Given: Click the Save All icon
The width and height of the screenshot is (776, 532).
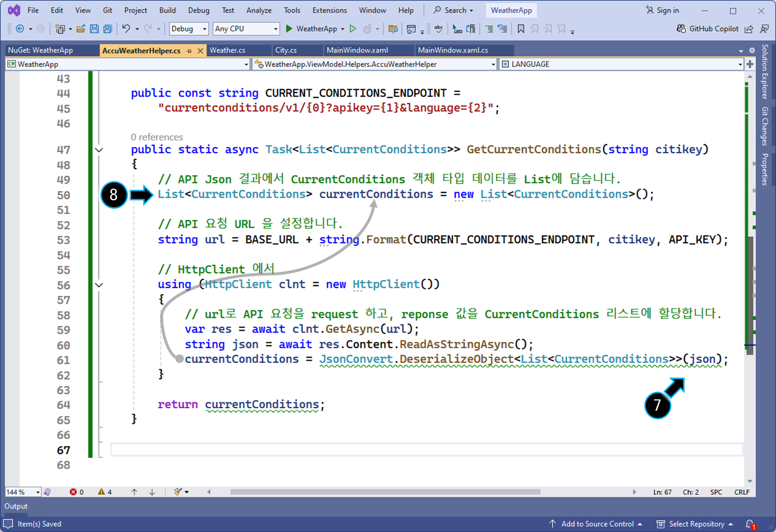Looking at the screenshot, I should tap(107, 29).
